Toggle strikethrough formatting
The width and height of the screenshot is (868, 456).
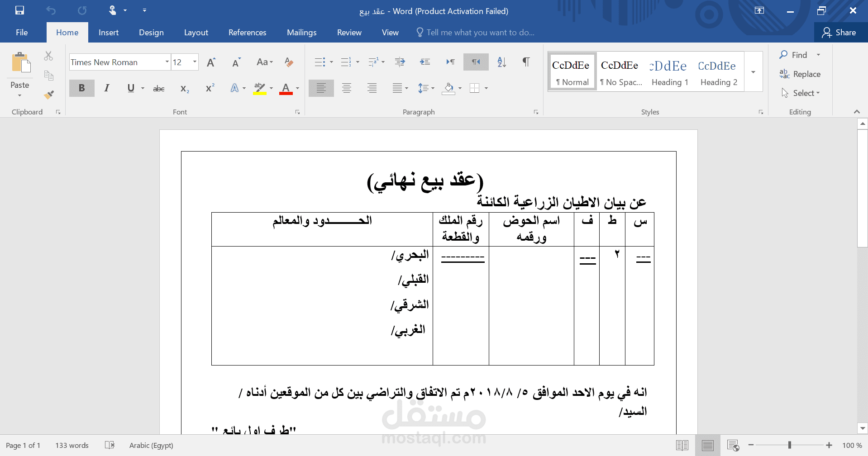pyautogui.click(x=159, y=88)
